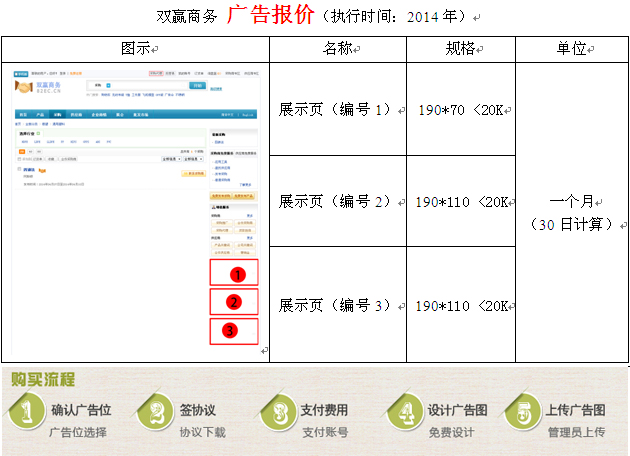This screenshot has height=456, width=630.
Task: Click the 管理员上传 link
Action: point(576,432)
